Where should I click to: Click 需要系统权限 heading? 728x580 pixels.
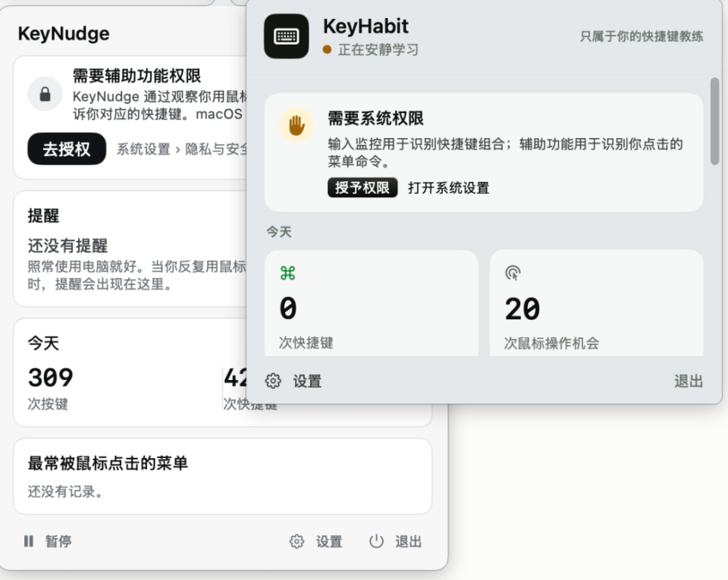coord(375,118)
